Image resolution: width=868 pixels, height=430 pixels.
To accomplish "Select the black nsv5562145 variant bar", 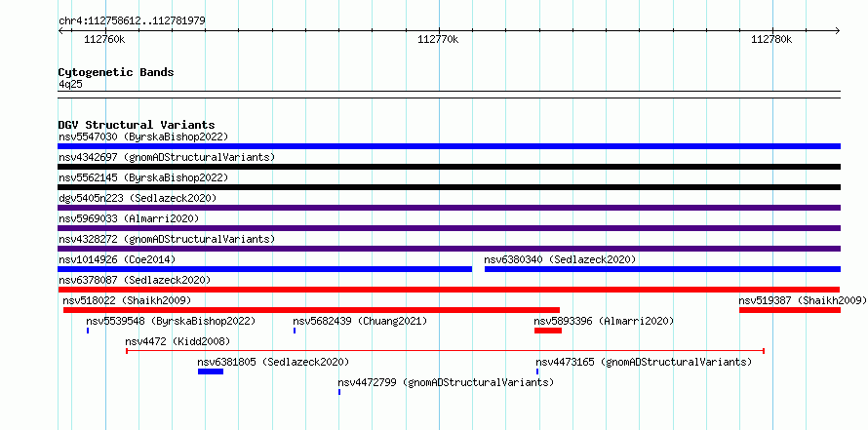I will coord(449,187).
